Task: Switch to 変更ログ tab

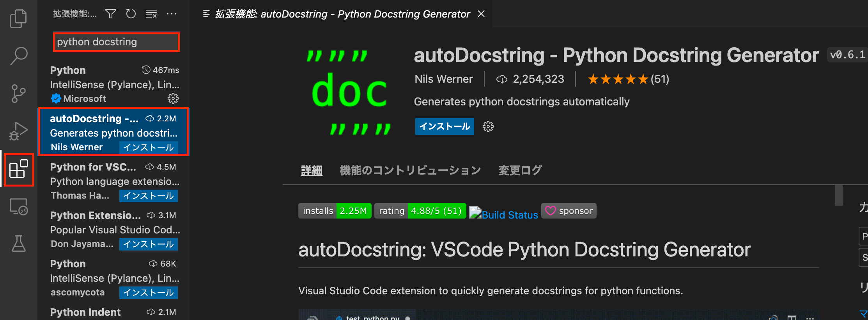Action: click(x=520, y=170)
